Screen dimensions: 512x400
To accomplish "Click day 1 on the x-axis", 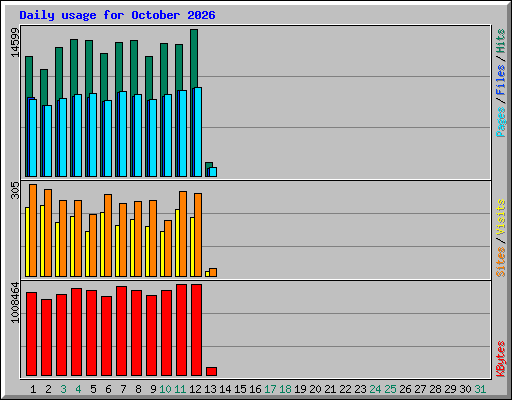I will pyautogui.click(x=33, y=389).
